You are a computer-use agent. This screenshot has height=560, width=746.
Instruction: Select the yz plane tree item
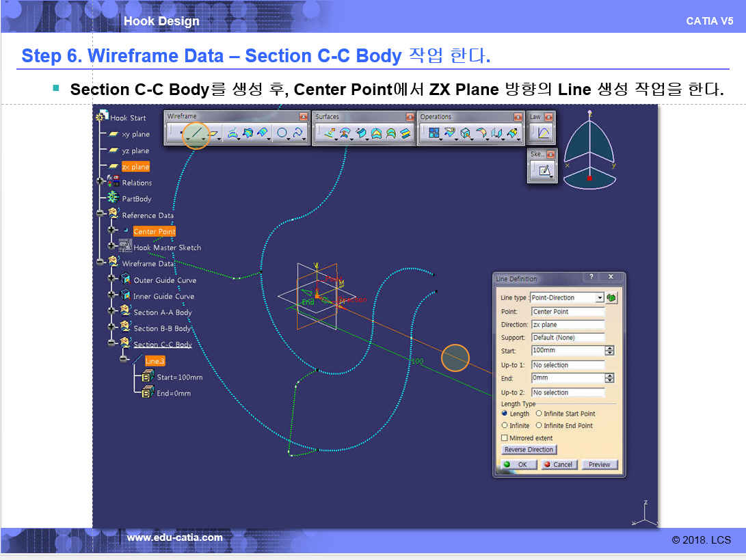135,150
